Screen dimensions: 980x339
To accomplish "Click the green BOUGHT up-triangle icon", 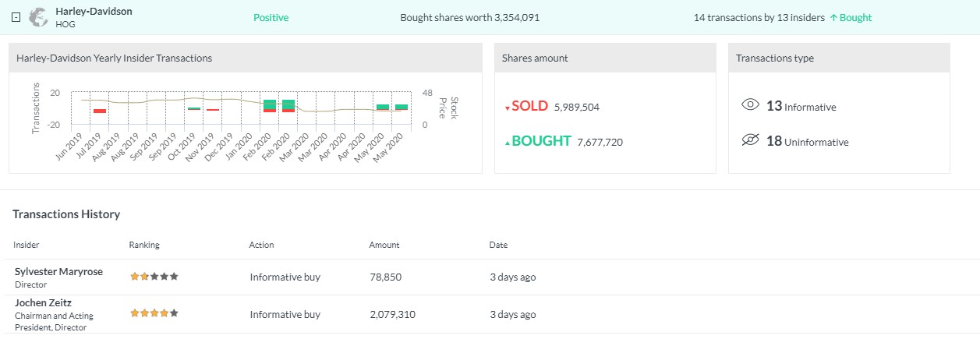I will (x=508, y=143).
